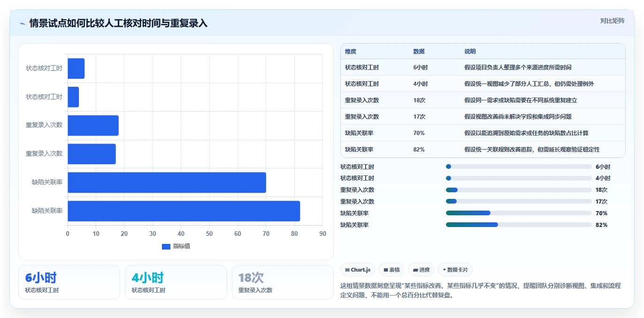
Task: Open the 6小时 状态核对工时 data card
Action: pyautogui.click(x=69, y=282)
